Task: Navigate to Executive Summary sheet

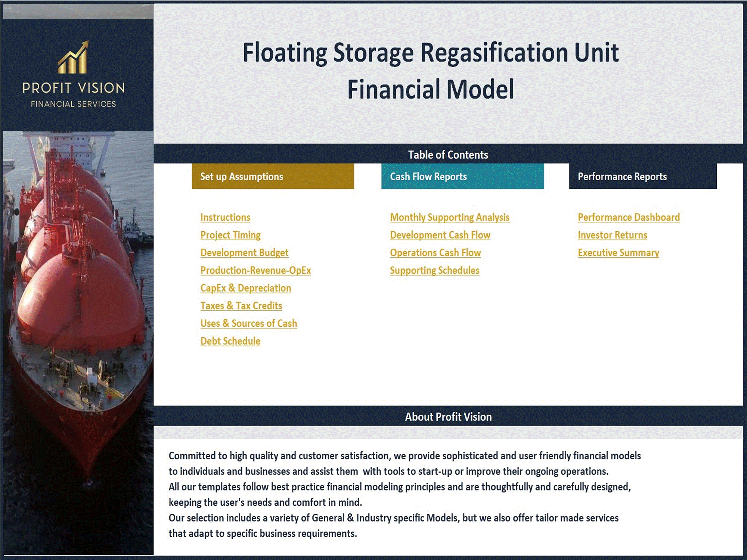Action: click(x=618, y=252)
